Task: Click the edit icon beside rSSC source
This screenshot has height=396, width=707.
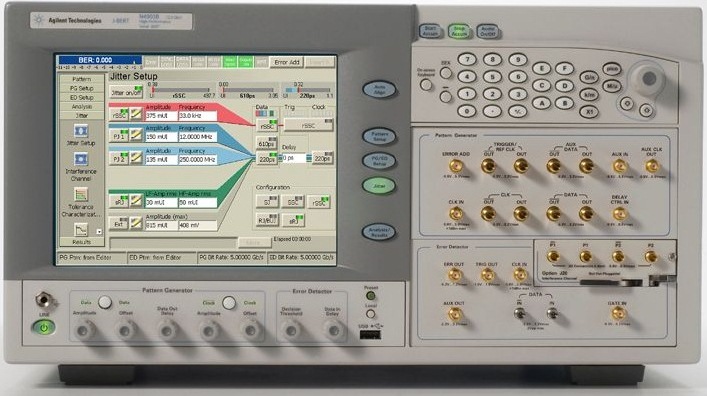Action: [136, 114]
